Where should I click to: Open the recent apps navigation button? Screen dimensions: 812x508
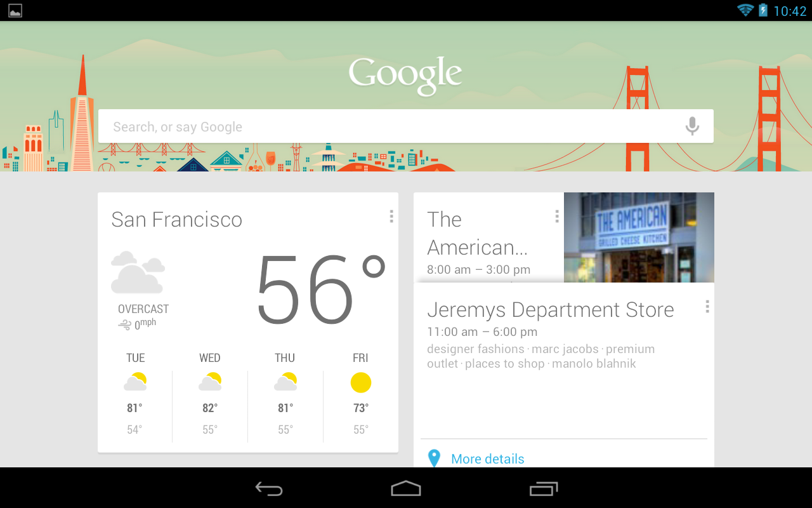(544, 488)
